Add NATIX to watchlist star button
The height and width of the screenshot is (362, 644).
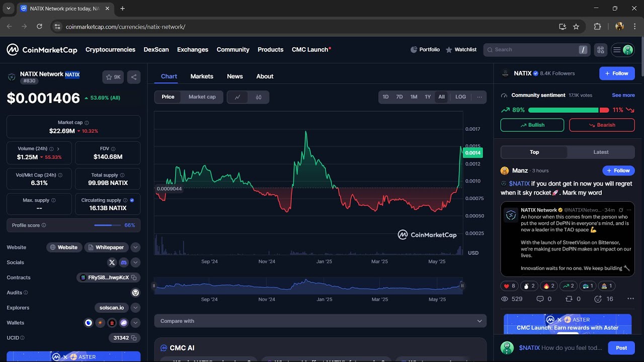coord(113,77)
